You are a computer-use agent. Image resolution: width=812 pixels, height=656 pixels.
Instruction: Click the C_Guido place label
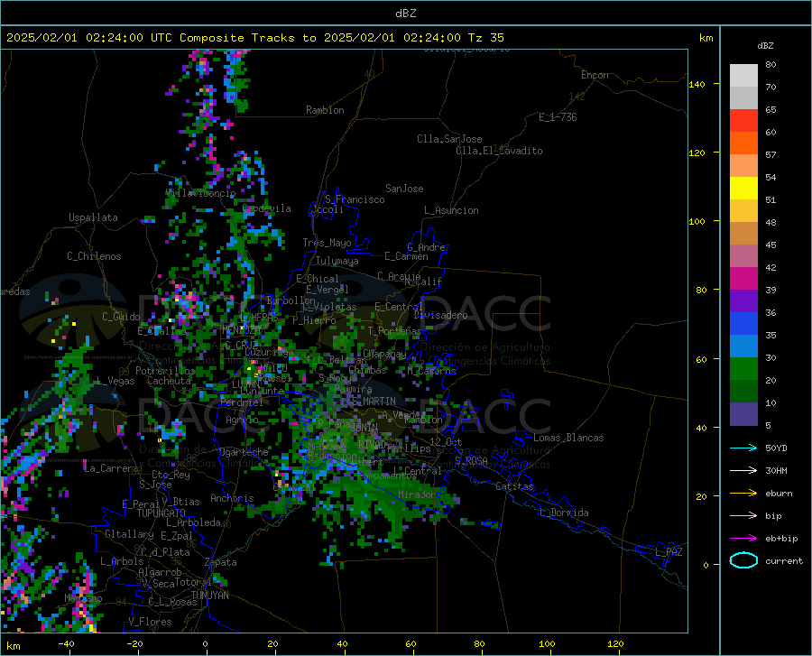(121, 317)
